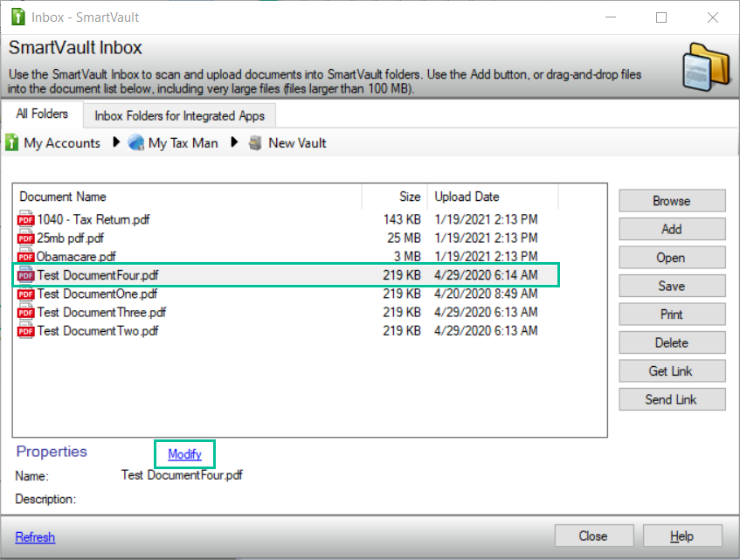
Task: Select 1040 - Tax Return.pdf file name
Action: pos(93,219)
